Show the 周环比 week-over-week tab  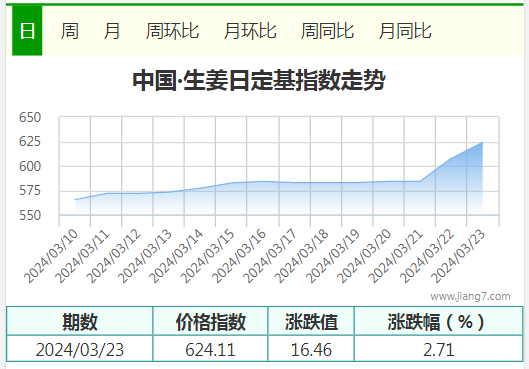coord(172,31)
